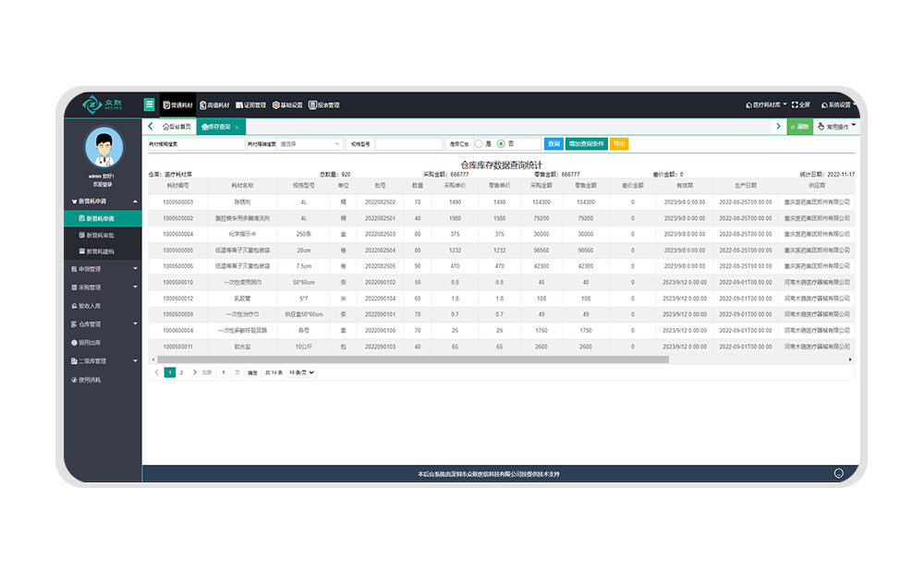Click the admin avatar picture
Viewport: 924px width, 573px height.
pyautogui.click(x=103, y=147)
